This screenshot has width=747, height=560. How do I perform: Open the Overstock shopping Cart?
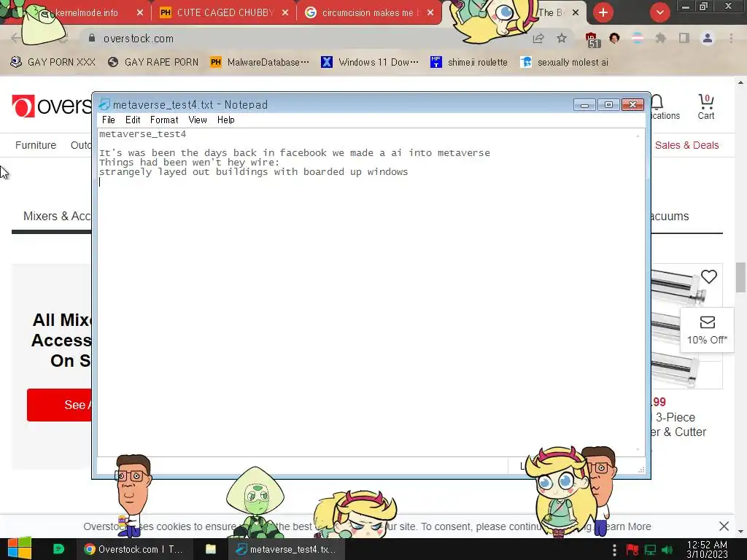click(x=706, y=106)
